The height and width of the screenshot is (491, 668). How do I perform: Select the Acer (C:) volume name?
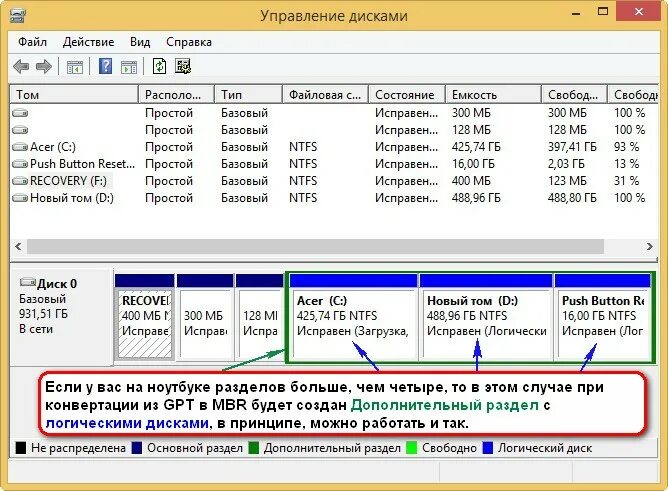[x=53, y=147]
